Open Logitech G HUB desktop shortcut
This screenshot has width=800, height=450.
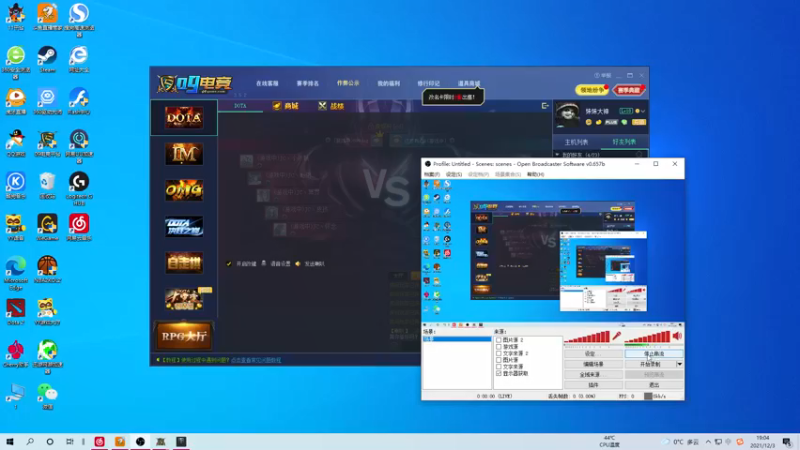pyautogui.click(x=79, y=188)
